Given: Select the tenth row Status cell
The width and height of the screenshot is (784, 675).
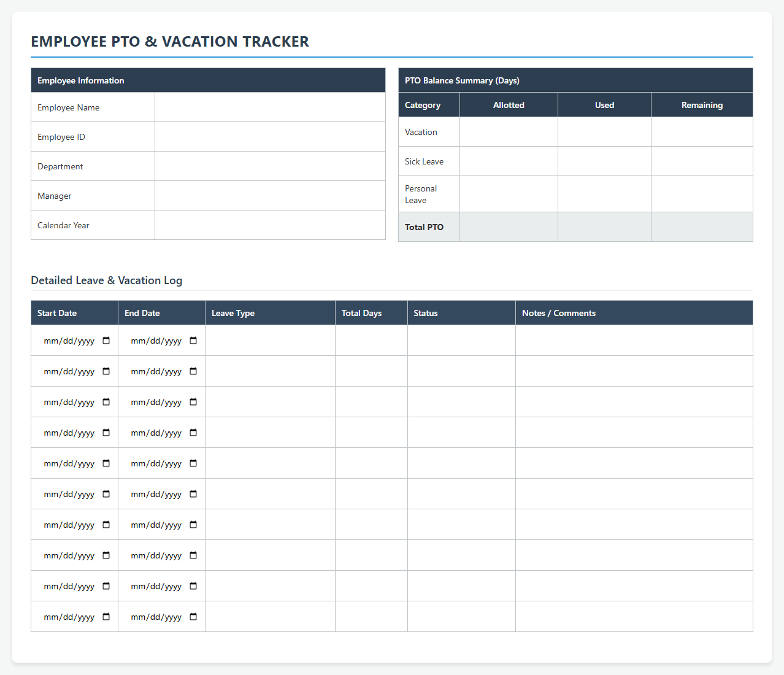Looking at the screenshot, I should [x=461, y=617].
